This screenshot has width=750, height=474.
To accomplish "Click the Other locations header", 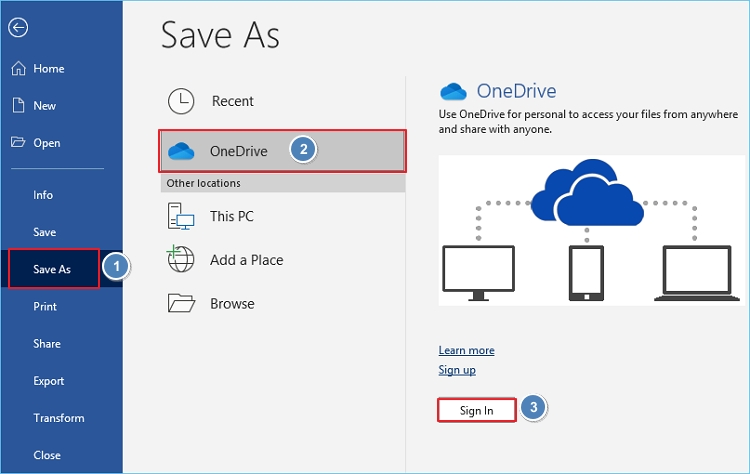I will tap(283, 183).
